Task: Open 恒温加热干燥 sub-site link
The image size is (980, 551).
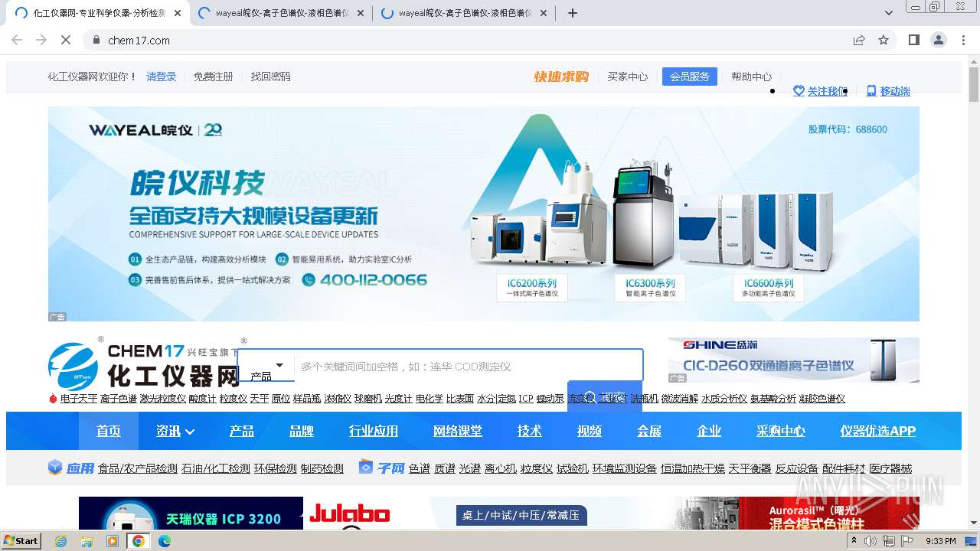Action: click(693, 468)
